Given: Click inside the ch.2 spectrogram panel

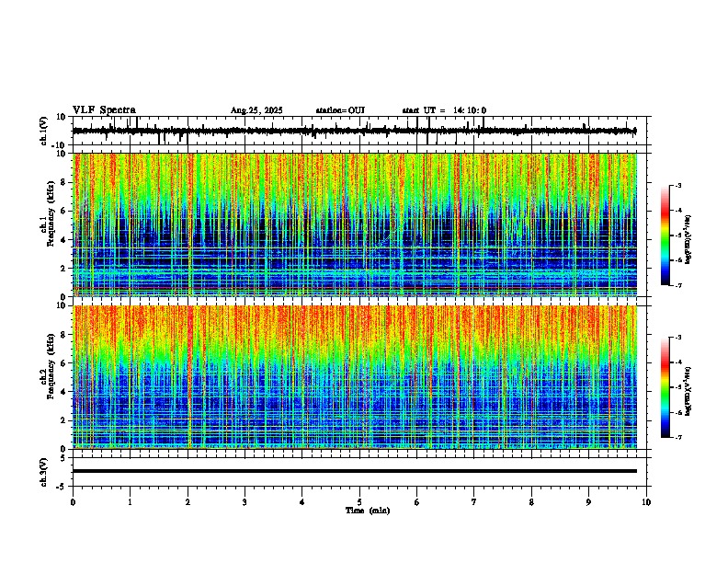Looking at the screenshot, I should coord(355,377).
